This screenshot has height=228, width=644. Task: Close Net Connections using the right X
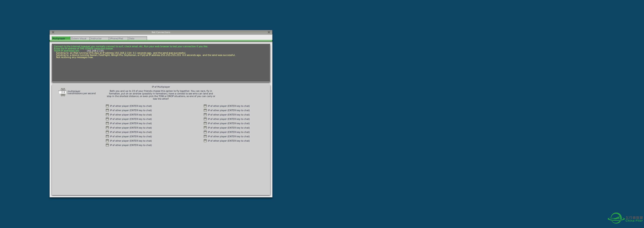pos(269,32)
